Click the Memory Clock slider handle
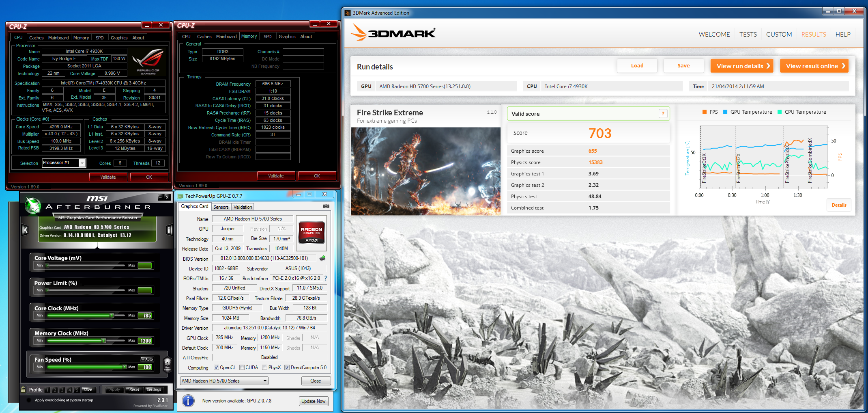The image size is (868, 413). [104, 340]
